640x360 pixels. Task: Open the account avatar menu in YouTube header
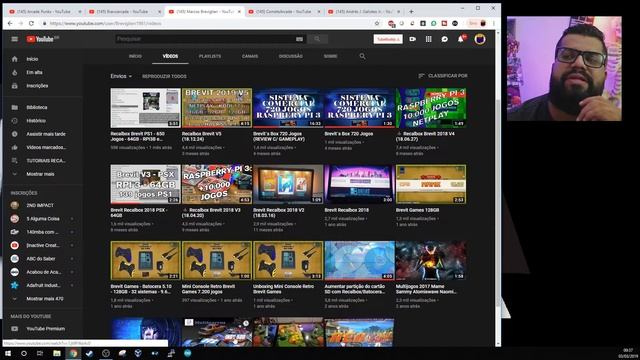[480, 39]
